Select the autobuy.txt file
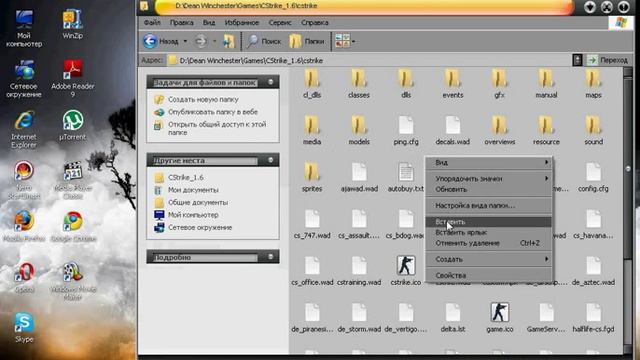Screen dimensions: 640x360 406,177
